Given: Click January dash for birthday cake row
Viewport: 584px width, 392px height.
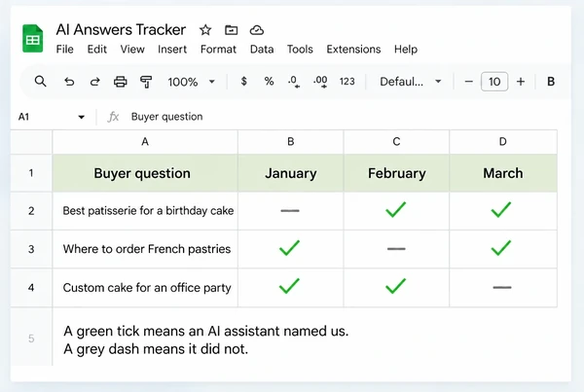Looking at the screenshot, I should (290, 211).
